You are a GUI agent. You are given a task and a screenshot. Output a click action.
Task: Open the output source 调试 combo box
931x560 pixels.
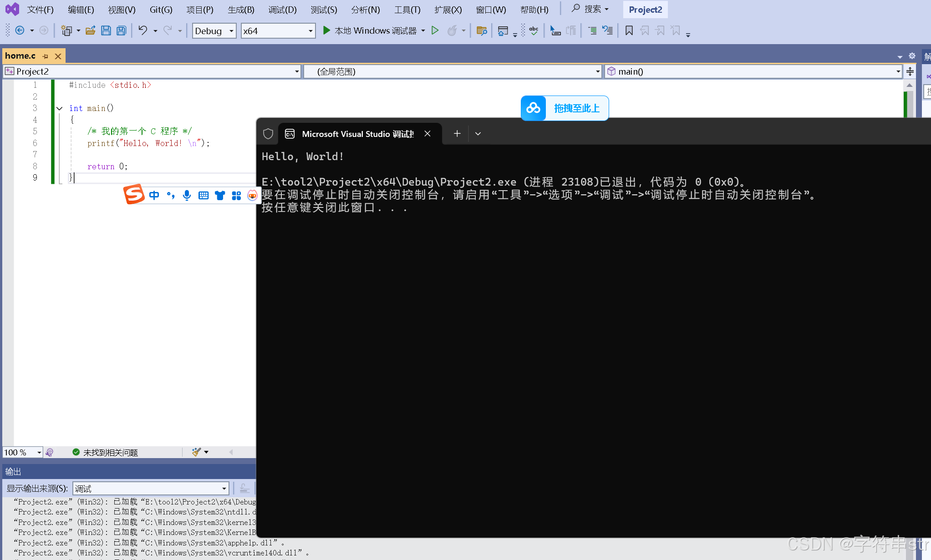pyautogui.click(x=150, y=488)
